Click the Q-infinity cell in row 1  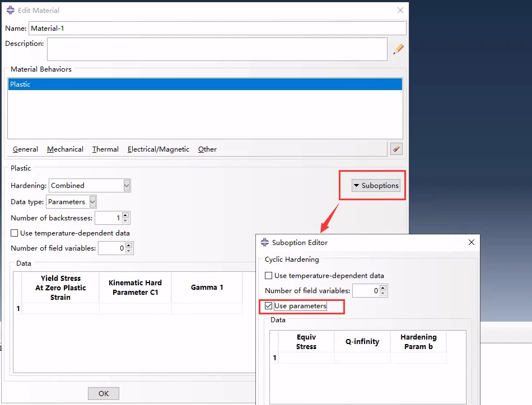pos(362,357)
